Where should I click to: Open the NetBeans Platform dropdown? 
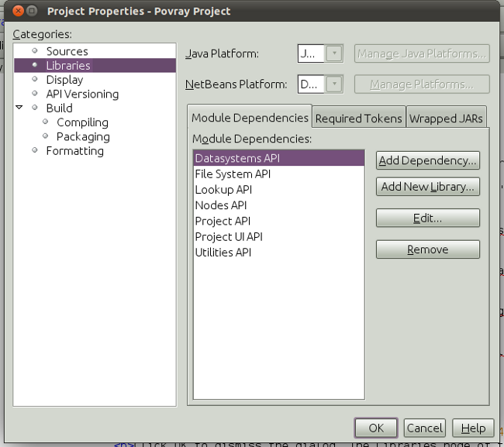333,84
